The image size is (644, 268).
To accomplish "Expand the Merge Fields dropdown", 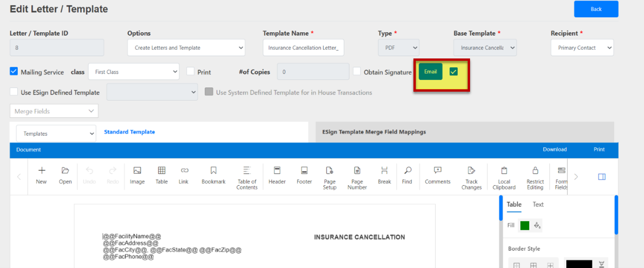I will [x=54, y=111].
